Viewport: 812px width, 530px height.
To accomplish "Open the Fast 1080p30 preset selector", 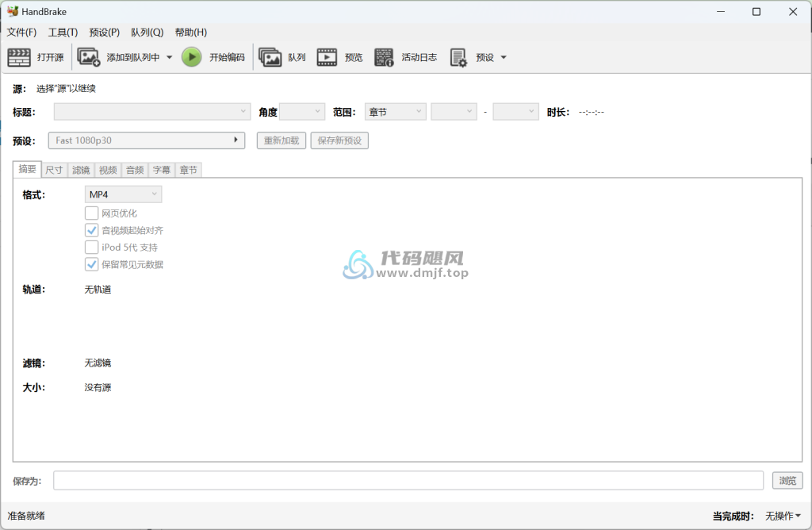I will coord(147,140).
